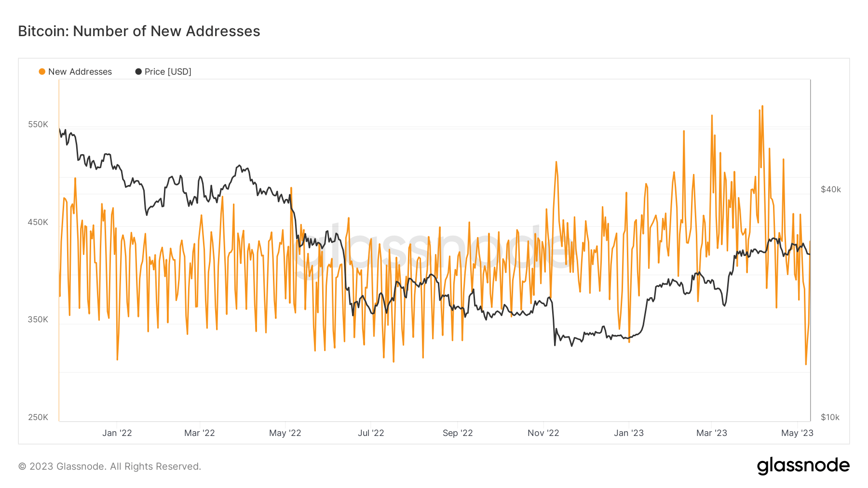Click the May '22 date label
This screenshot has height=488, width=868.
tap(285, 433)
